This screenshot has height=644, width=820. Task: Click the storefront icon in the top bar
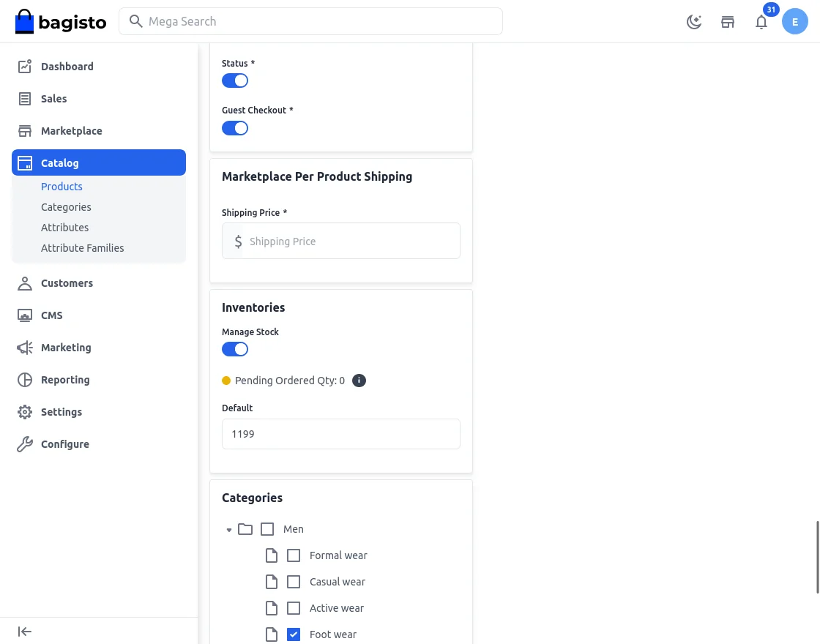[x=728, y=22]
